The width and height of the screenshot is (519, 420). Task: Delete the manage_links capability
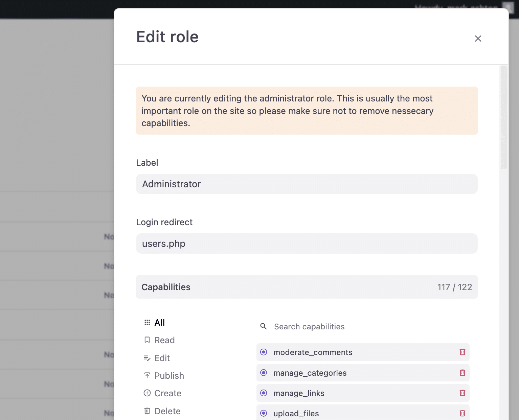(462, 393)
